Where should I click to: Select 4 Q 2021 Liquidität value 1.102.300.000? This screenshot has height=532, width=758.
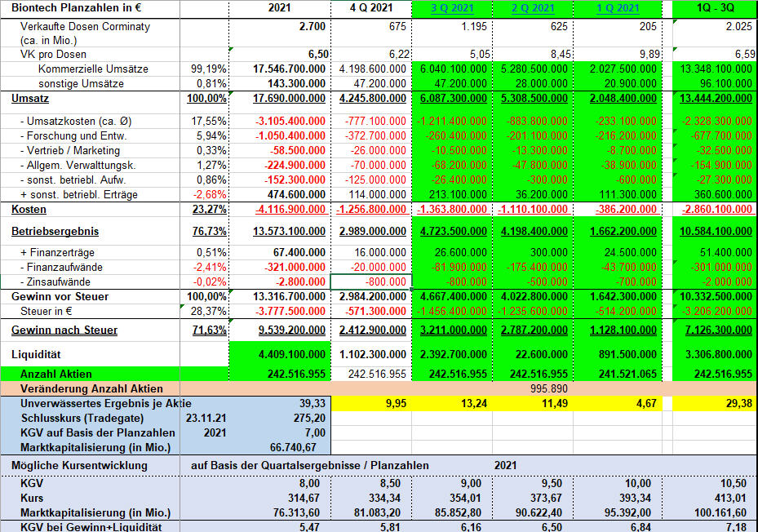pyautogui.click(x=371, y=354)
